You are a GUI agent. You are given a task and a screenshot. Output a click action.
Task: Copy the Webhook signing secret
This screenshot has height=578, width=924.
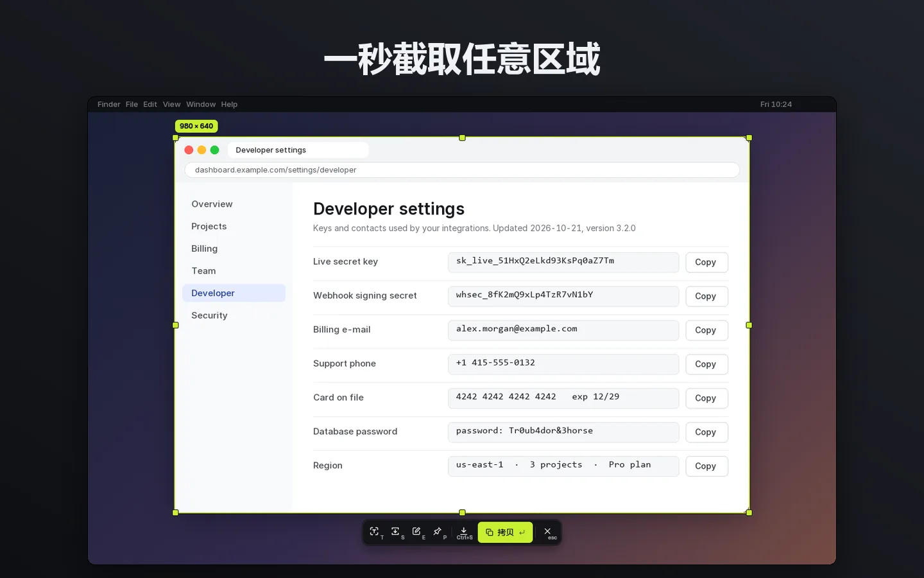tap(706, 296)
